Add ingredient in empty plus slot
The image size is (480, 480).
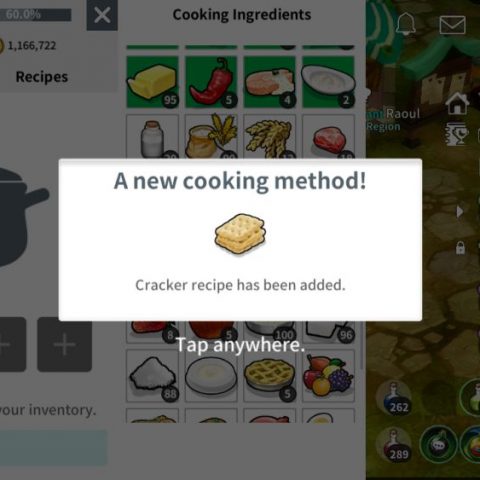pos(64,344)
